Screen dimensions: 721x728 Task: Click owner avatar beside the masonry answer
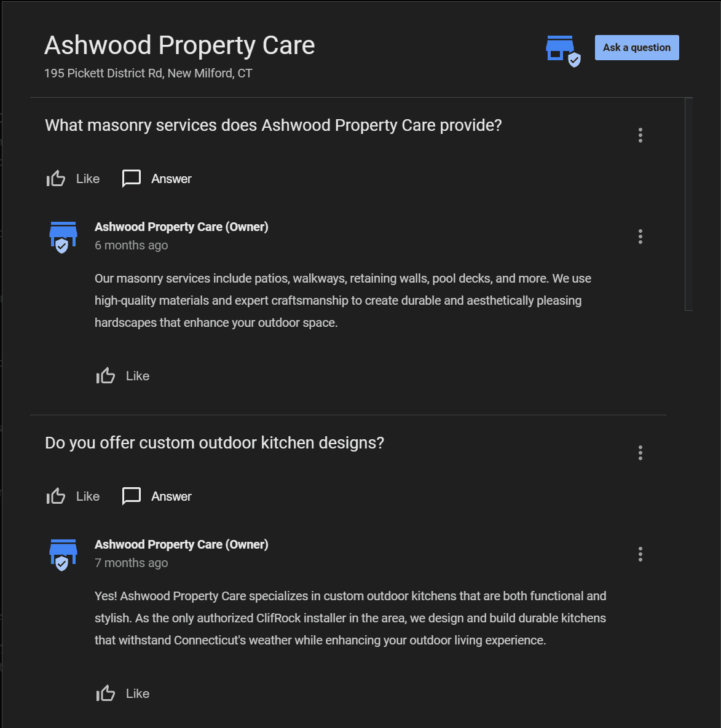click(63, 237)
